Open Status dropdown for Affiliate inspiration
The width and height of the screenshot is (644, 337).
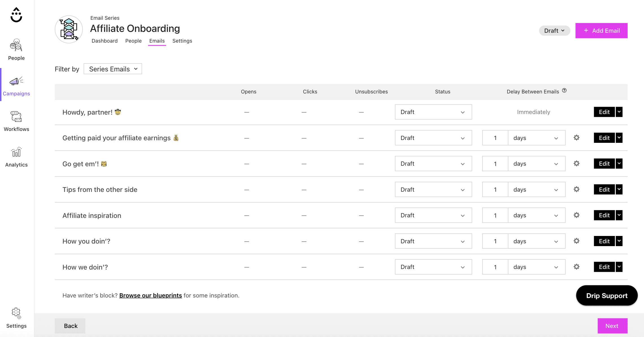(433, 215)
